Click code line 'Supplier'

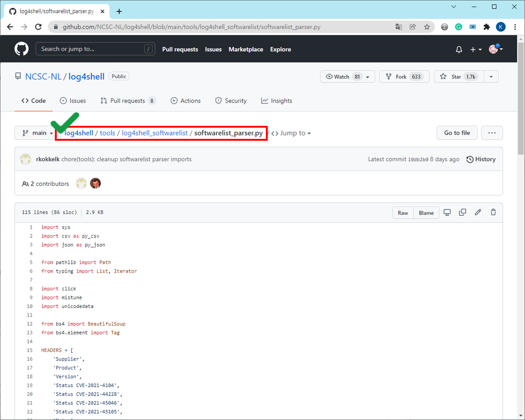(69, 359)
